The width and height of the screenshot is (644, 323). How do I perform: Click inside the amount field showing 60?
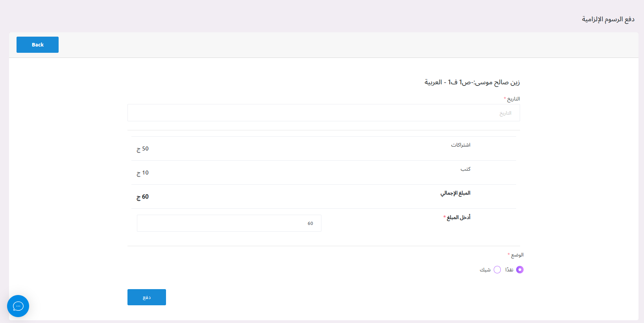229,223
